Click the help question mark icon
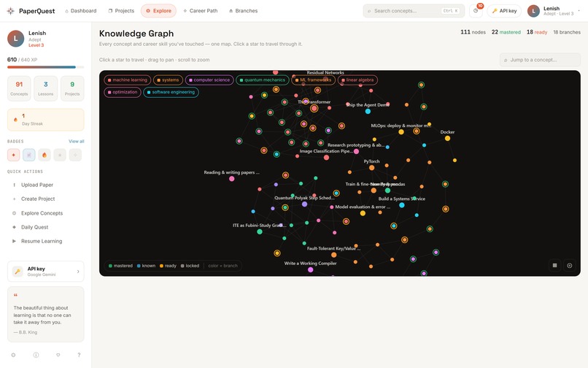 (79, 355)
